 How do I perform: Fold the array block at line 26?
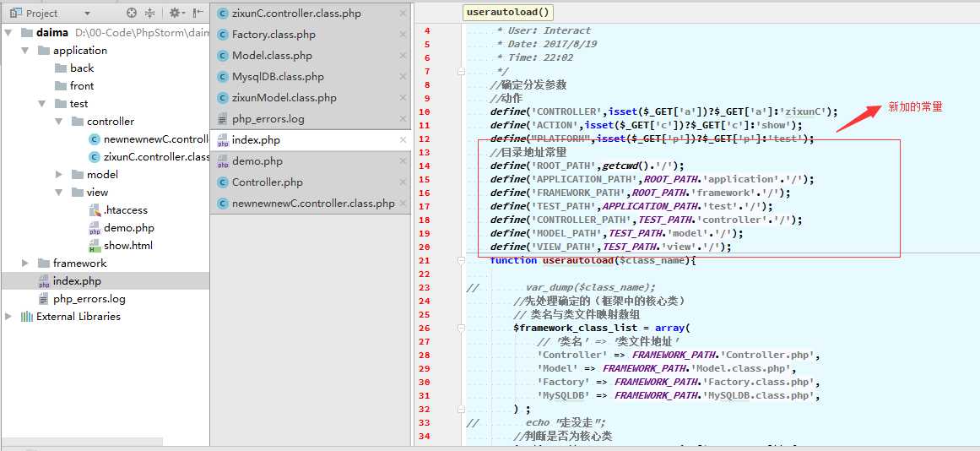[461, 328]
